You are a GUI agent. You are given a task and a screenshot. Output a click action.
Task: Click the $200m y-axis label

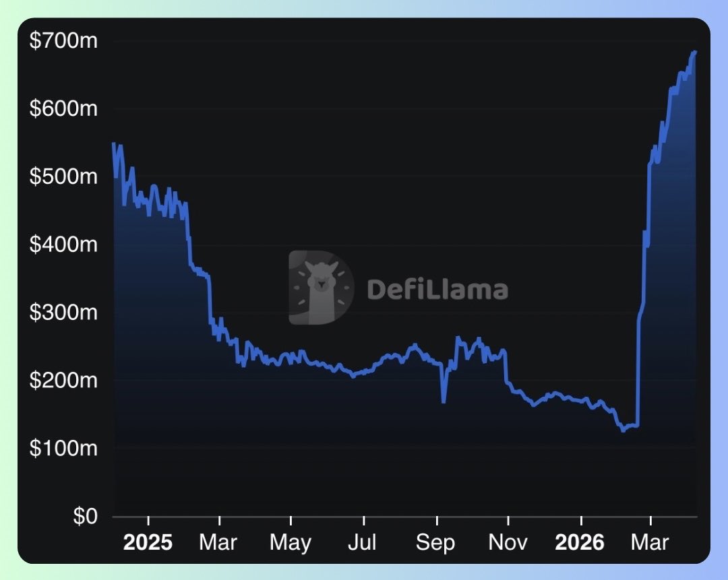point(63,381)
